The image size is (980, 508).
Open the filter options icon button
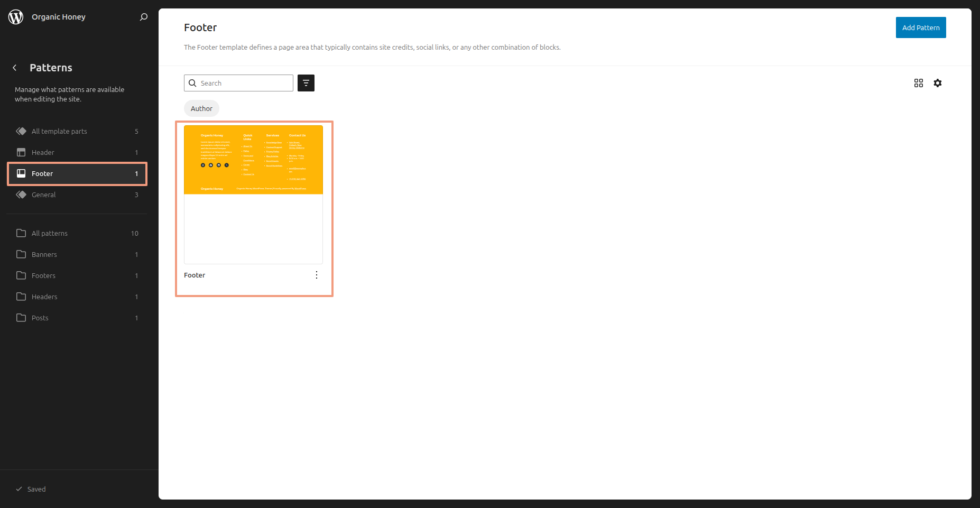306,83
